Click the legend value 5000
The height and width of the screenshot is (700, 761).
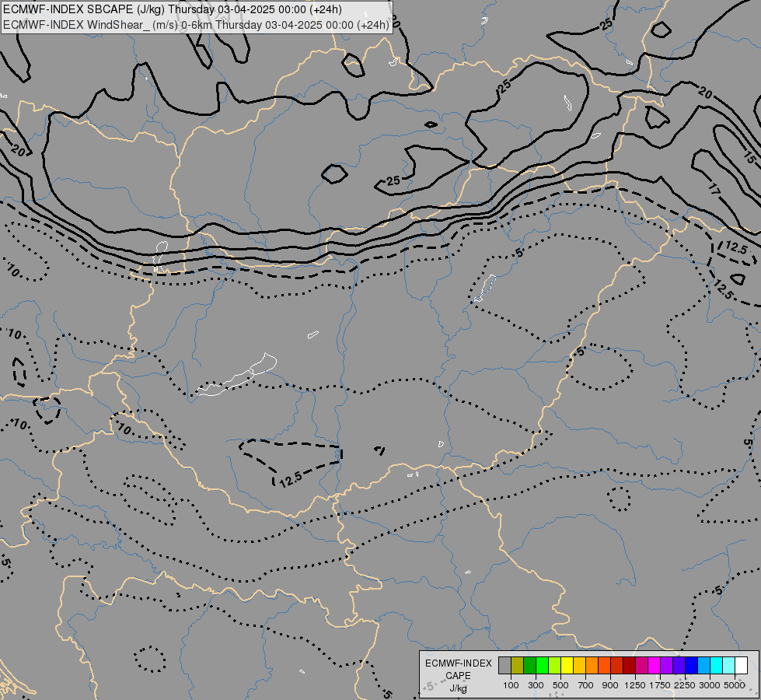click(x=735, y=685)
